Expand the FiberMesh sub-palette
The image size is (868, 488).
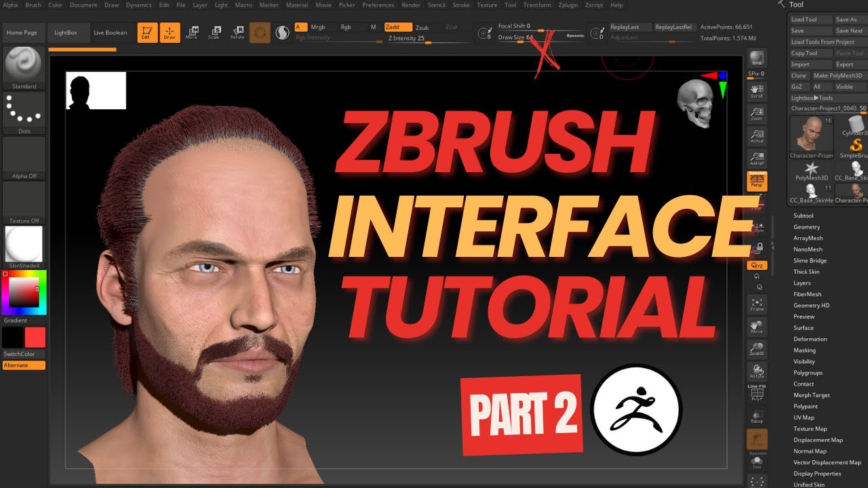tap(807, 294)
